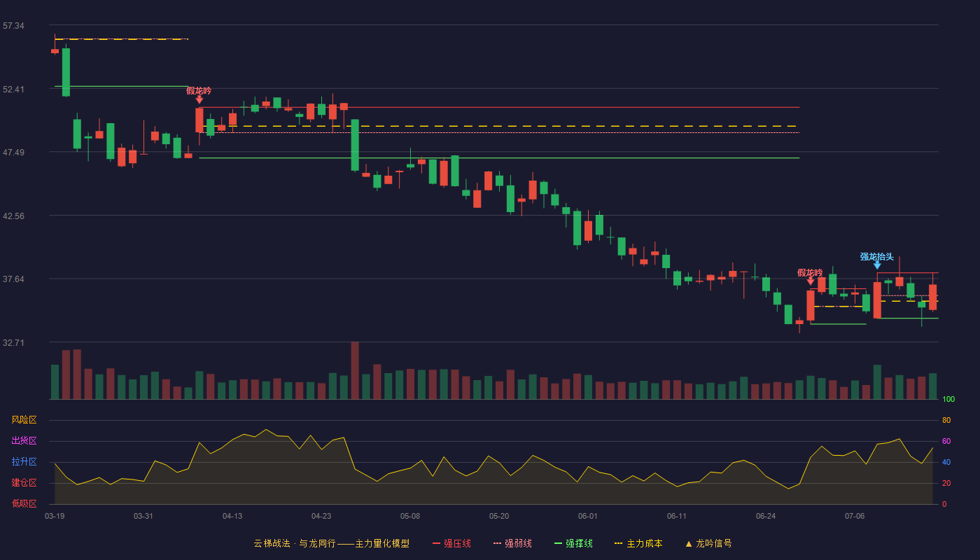Viewport: 980px width, 560px height.
Task: Click the tallest red volume bar
Action: click(355, 370)
